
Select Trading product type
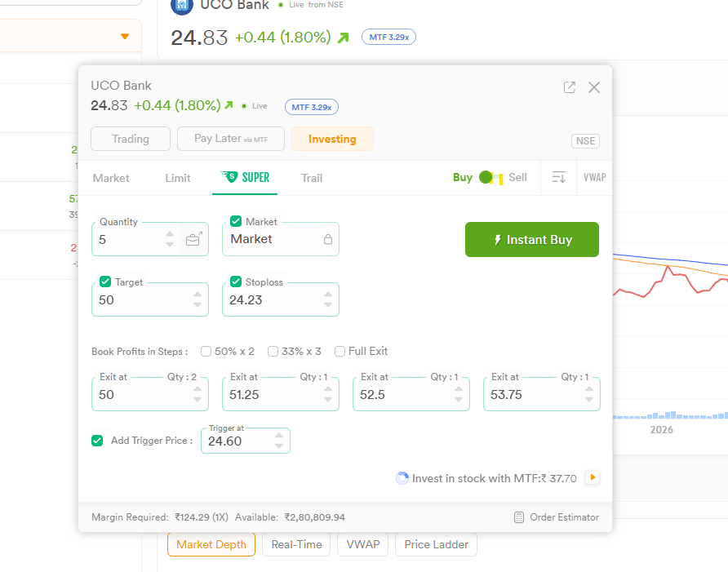pyautogui.click(x=131, y=139)
